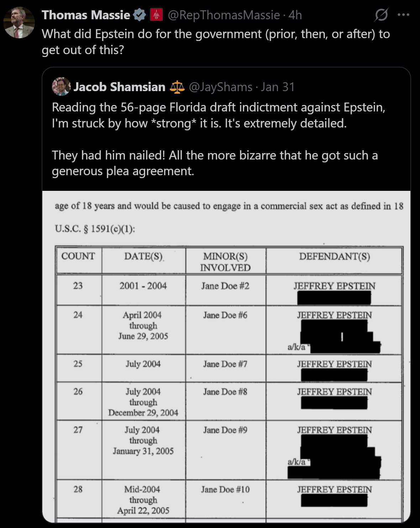420x528 pixels.
Task: Open the three-dot more options menu
Action: [403, 15]
